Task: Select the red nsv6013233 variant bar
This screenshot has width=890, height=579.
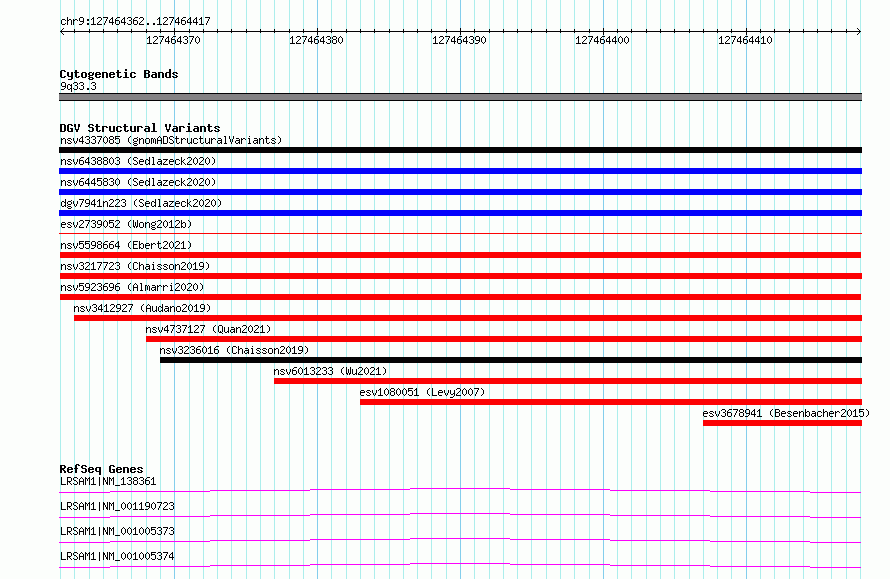Action: [568, 381]
